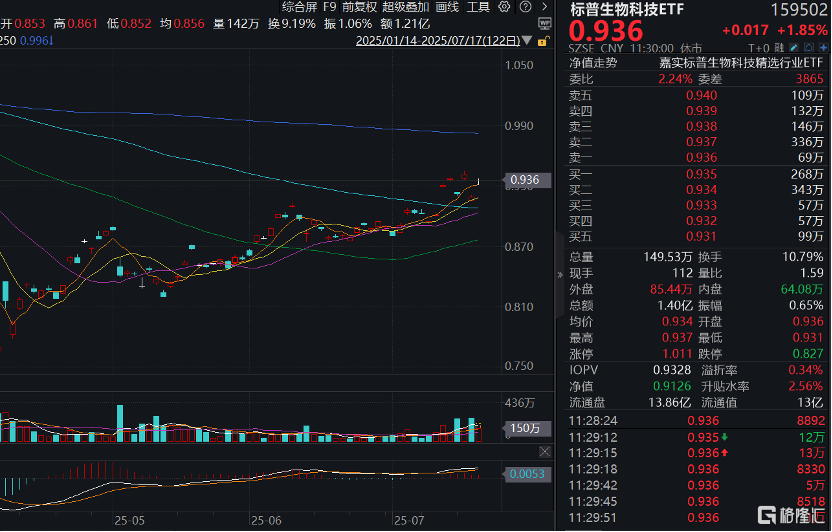Image resolution: width=832 pixels, height=532 pixels.
Task: Click the IOPV value 0.9328
Action: [672, 370]
